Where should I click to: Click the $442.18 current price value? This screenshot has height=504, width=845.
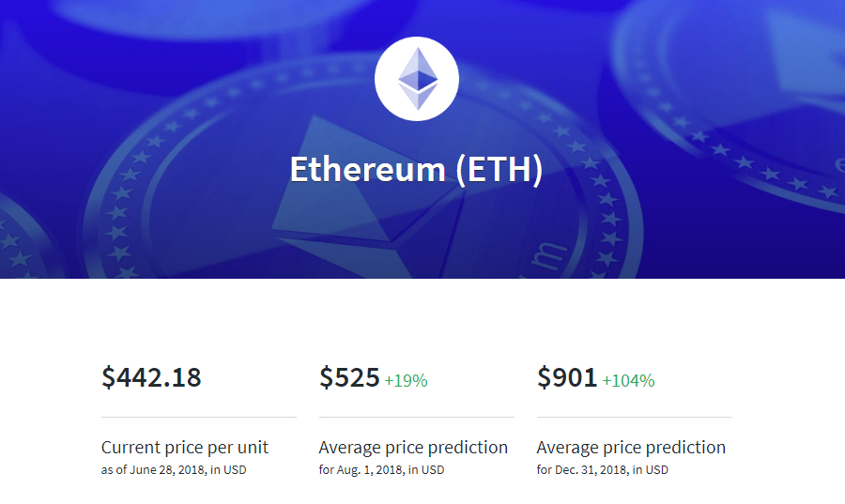point(151,377)
